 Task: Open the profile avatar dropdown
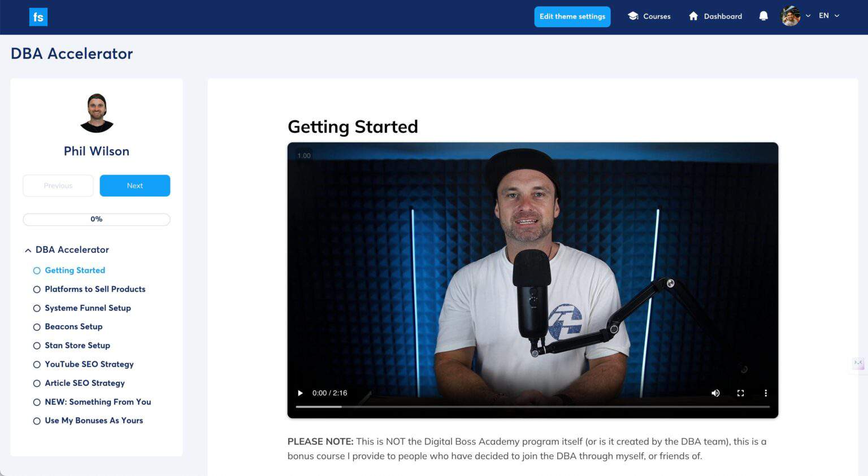coord(791,16)
